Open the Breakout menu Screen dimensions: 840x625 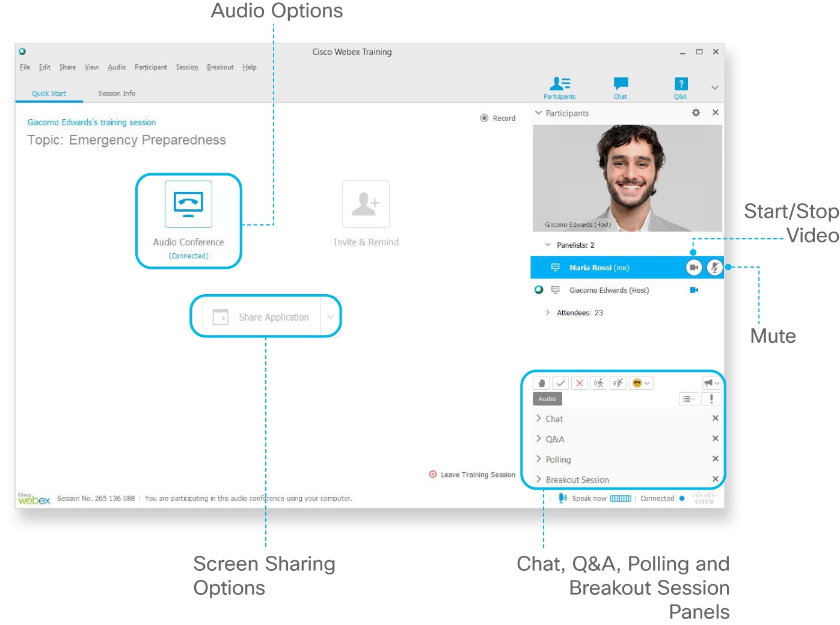220,67
